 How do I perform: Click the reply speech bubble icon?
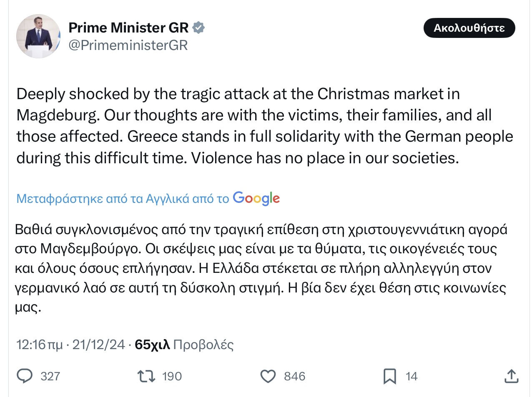(x=25, y=376)
